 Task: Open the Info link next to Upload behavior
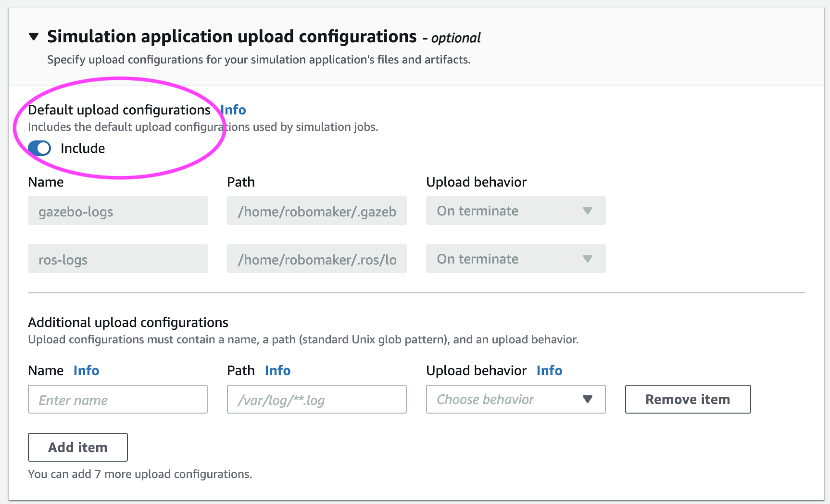[549, 370]
